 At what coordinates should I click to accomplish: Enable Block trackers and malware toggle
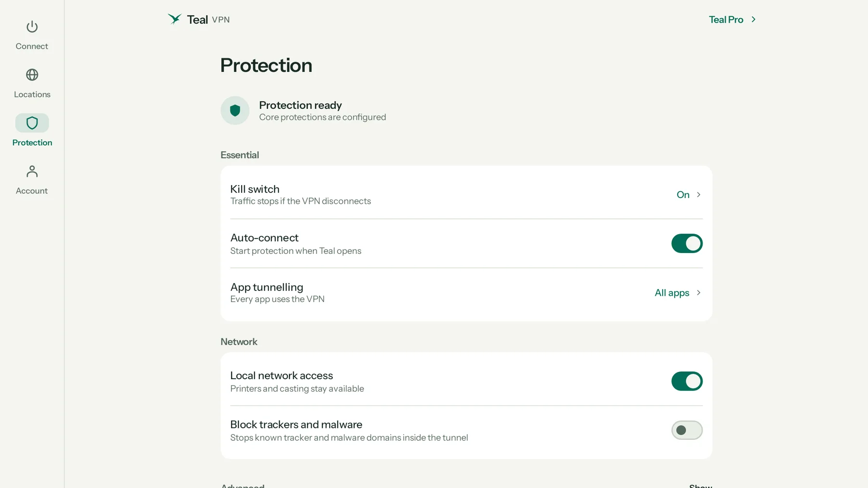click(687, 430)
